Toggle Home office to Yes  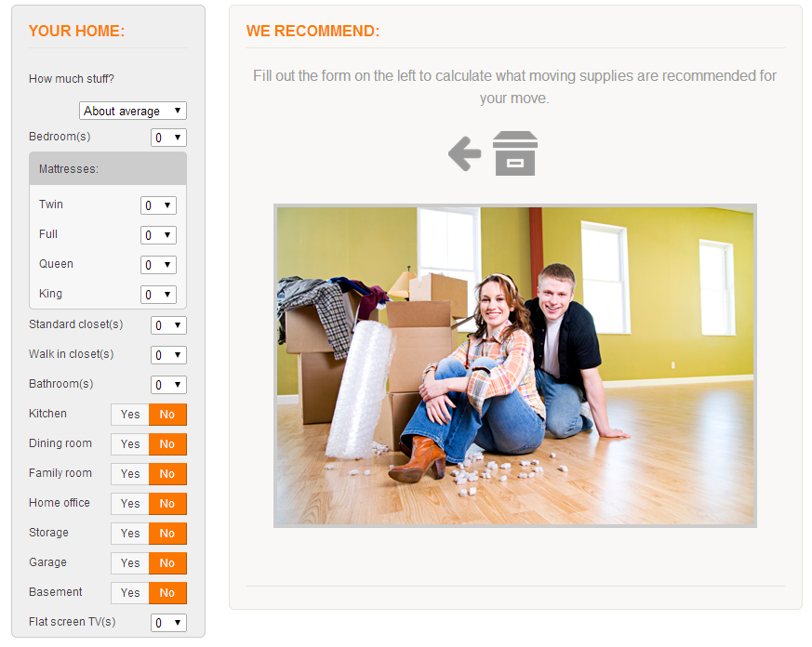pyautogui.click(x=129, y=503)
